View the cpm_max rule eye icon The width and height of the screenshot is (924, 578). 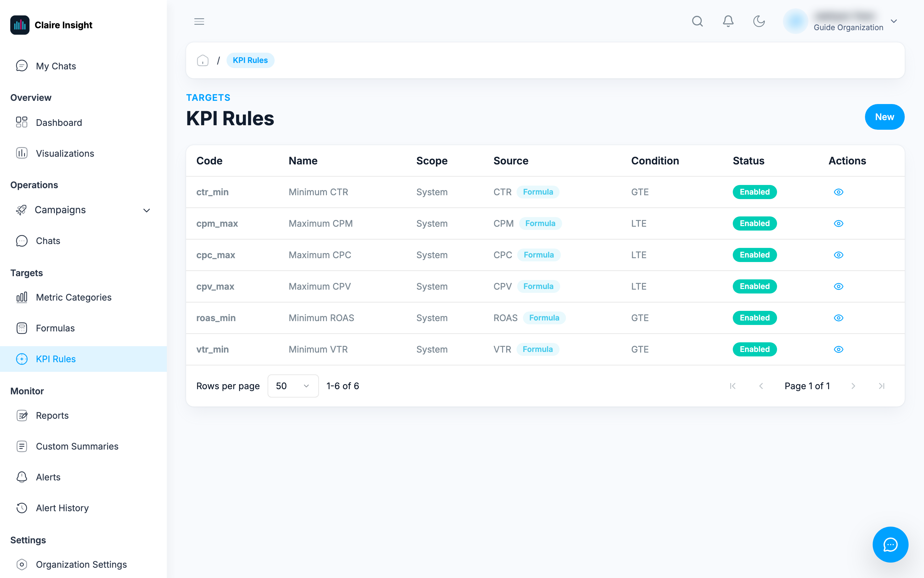click(x=838, y=223)
